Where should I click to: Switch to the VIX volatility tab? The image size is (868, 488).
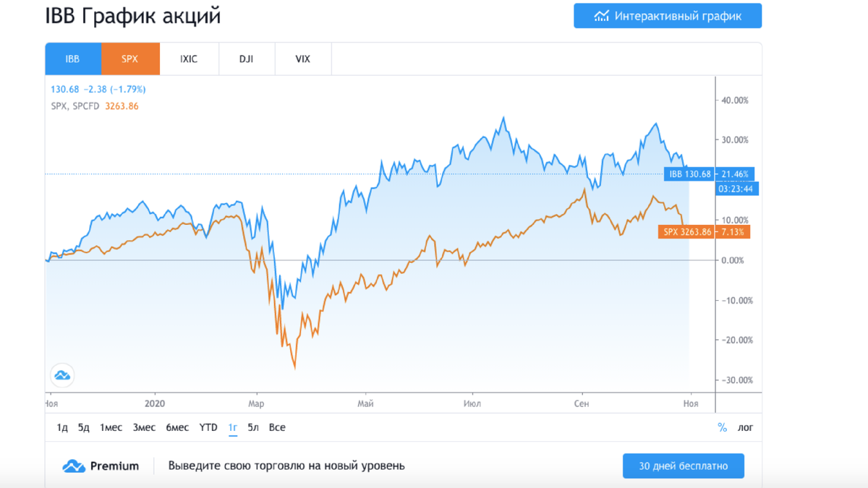pyautogui.click(x=302, y=59)
